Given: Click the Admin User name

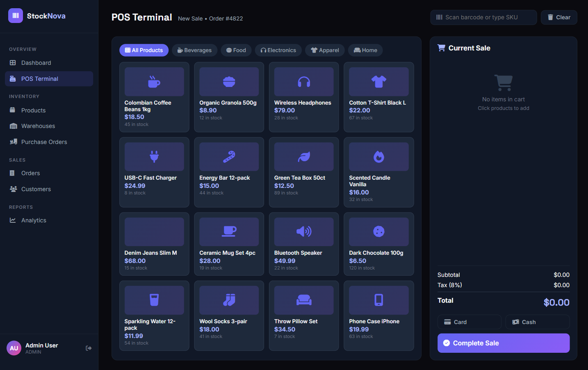Looking at the screenshot, I should pos(42,345).
